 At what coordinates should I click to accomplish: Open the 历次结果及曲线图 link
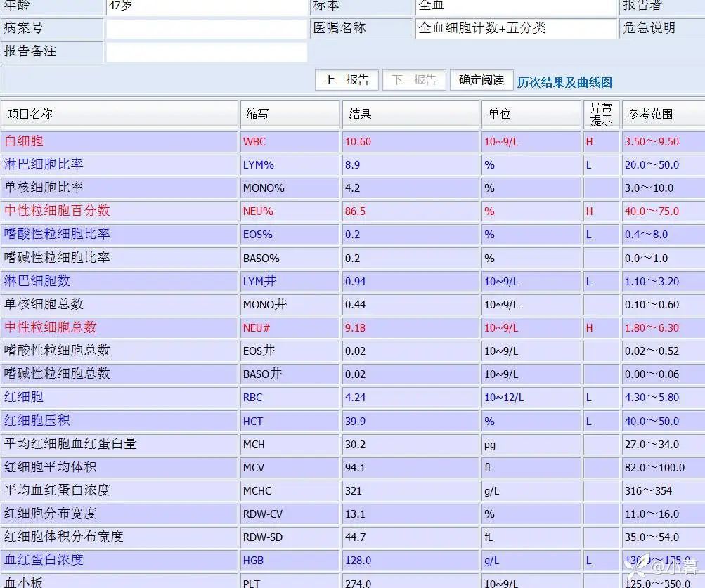564,82
